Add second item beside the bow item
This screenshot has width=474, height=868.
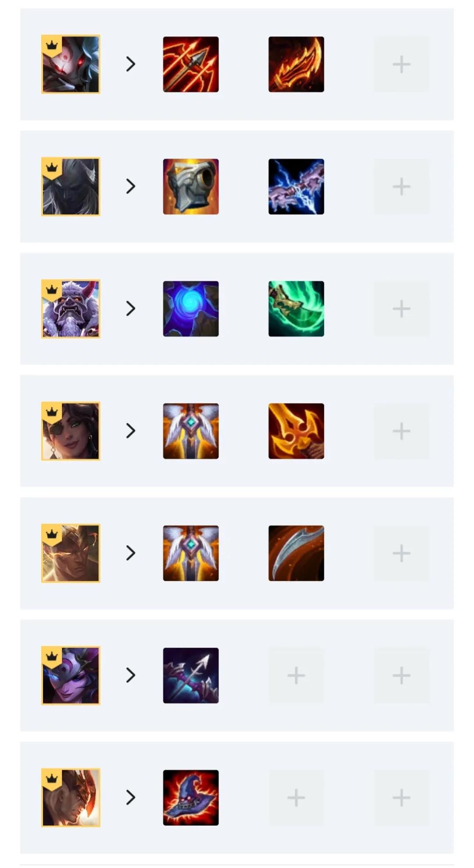point(296,675)
